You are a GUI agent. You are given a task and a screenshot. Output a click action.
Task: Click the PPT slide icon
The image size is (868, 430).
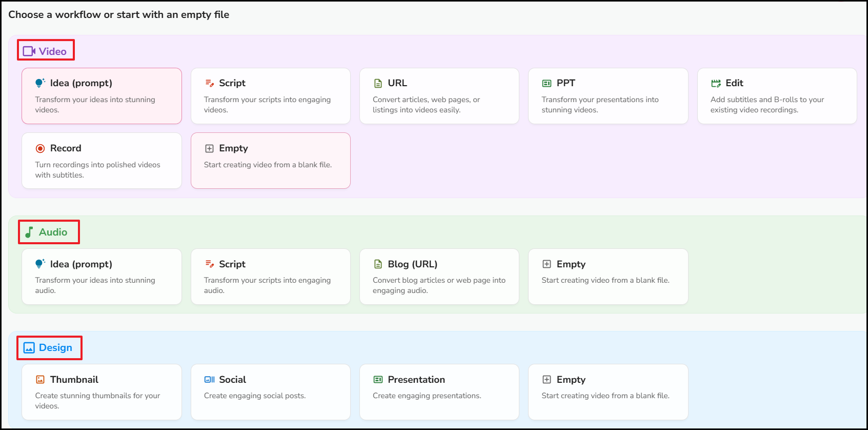click(547, 83)
